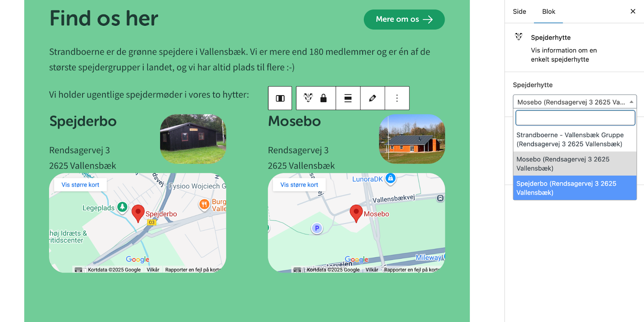Click the pencil edit icon

tap(372, 98)
